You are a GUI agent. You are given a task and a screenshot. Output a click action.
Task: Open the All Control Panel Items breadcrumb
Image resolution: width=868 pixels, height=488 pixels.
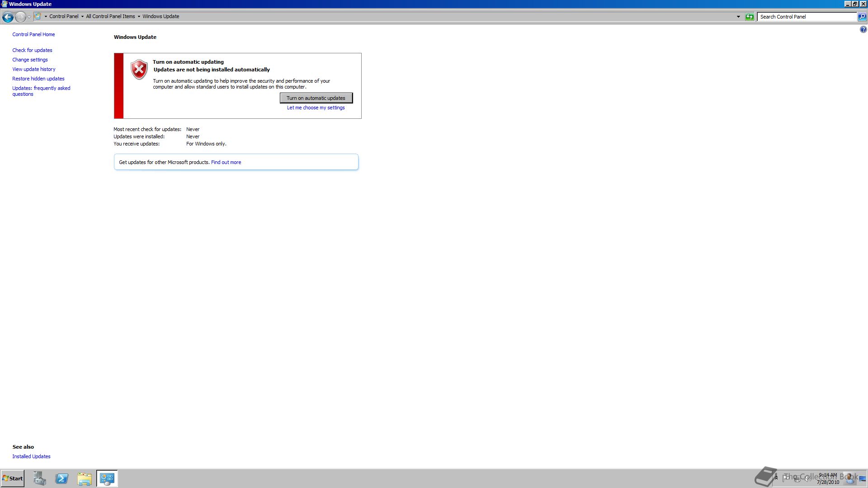[x=110, y=16]
